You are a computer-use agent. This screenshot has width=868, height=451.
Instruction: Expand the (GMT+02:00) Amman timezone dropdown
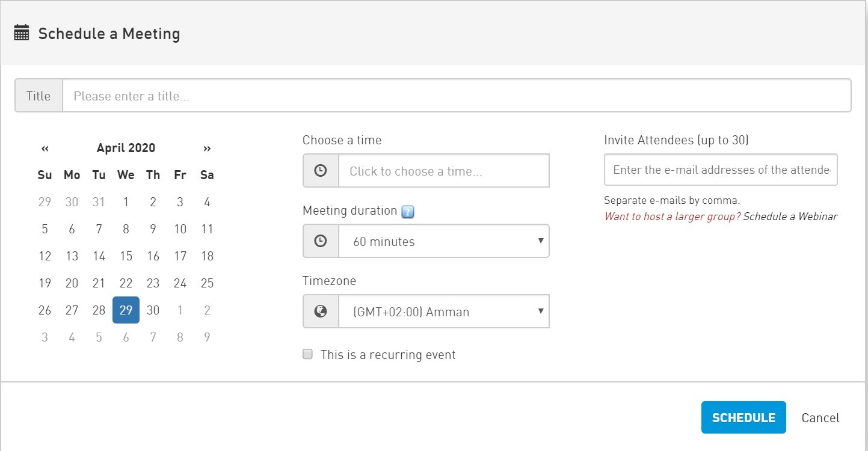(444, 311)
